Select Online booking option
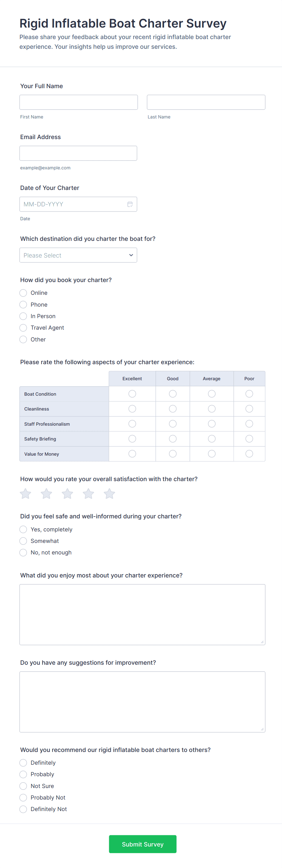 [x=23, y=293]
